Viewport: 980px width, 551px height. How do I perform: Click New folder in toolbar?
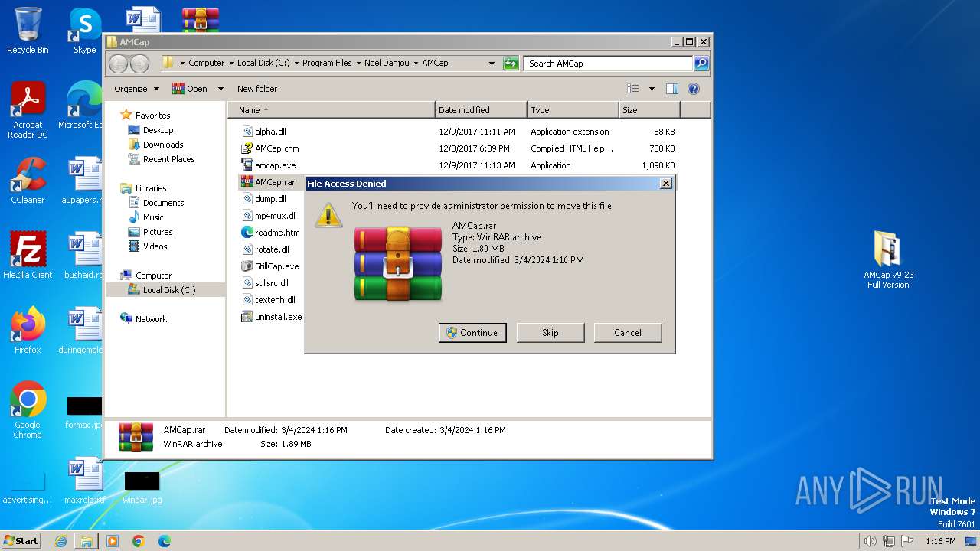tap(257, 89)
